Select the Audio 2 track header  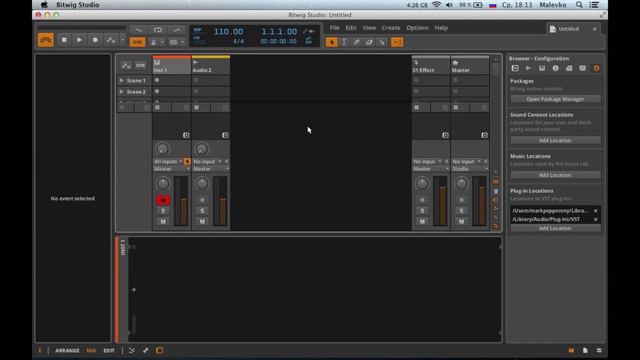pyautogui.click(x=211, y=66)
